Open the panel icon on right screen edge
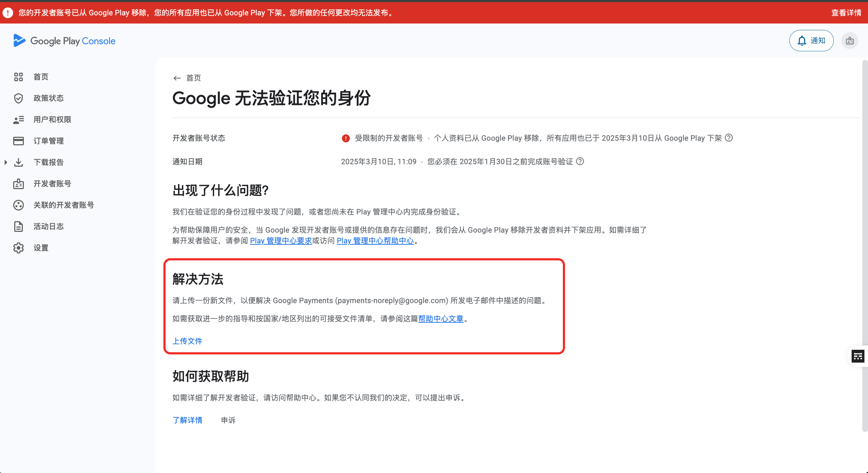Screen dimensions: 868x473 coord(858,356)
